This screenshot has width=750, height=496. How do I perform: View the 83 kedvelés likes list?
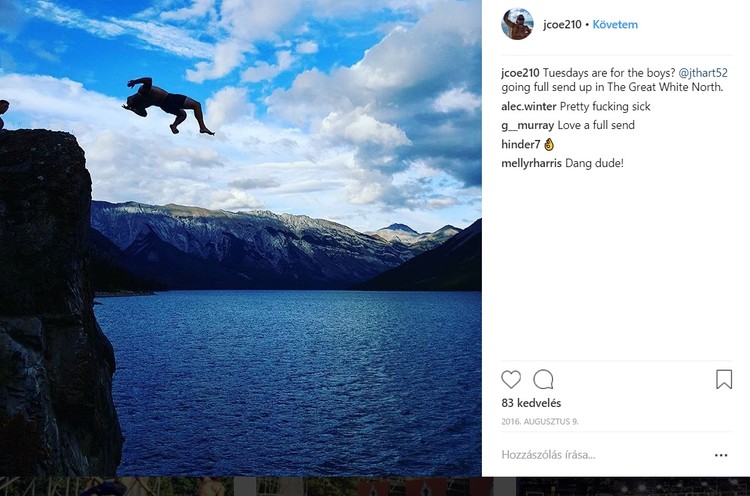531,403
